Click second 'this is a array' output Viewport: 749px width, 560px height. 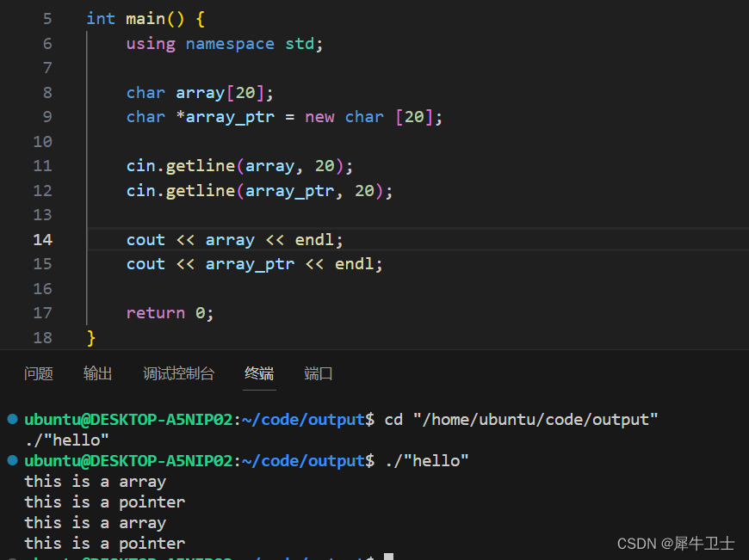(x=95, y=522)
